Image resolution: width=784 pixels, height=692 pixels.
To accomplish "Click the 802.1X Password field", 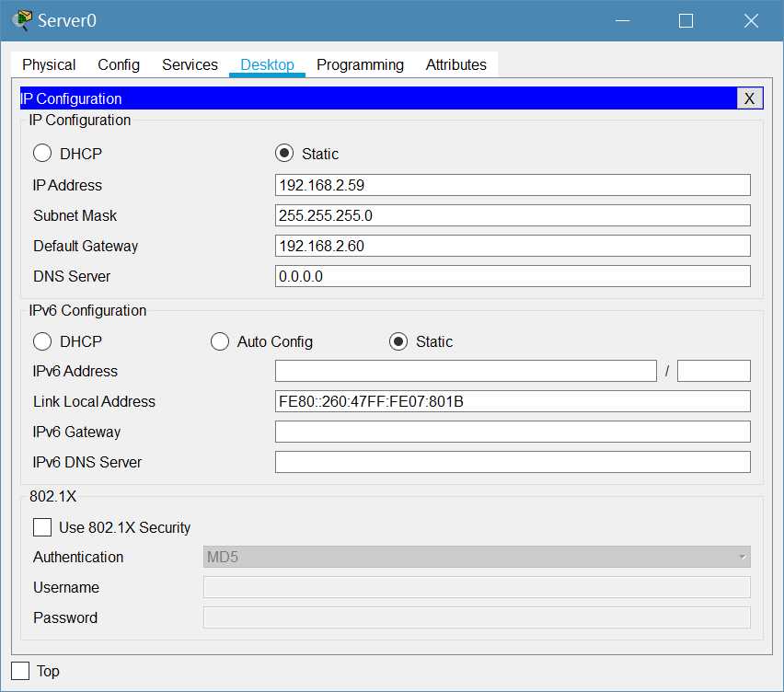I will click(x=477, y=617).
